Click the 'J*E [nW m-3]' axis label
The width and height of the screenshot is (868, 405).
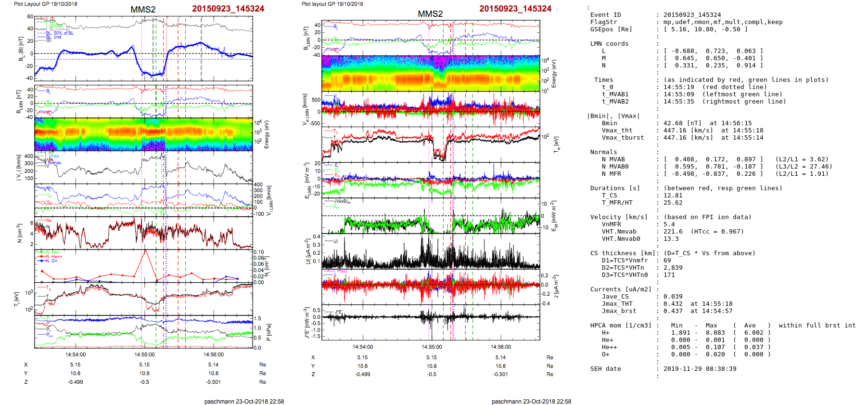tap(306, 323)
